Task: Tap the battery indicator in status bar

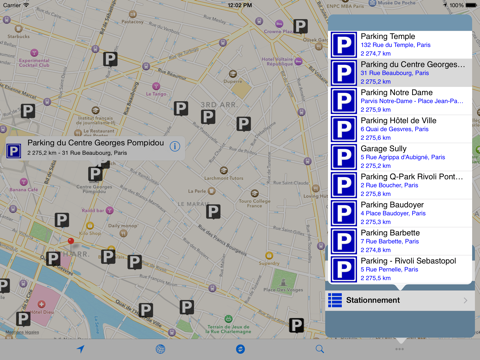Action: (x=471, y=5)
